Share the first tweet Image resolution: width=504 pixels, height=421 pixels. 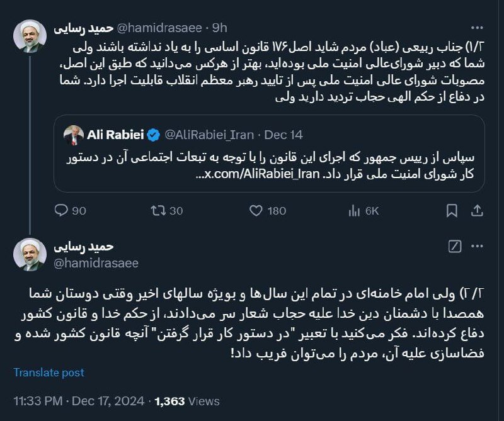coord(477,210)
